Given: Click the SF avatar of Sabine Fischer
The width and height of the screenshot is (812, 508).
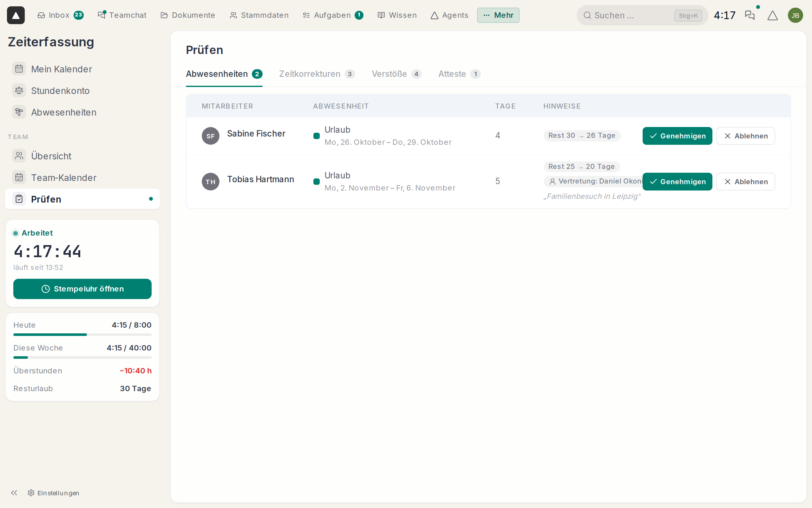Looking at the screenshot, I should click(210, 136).
